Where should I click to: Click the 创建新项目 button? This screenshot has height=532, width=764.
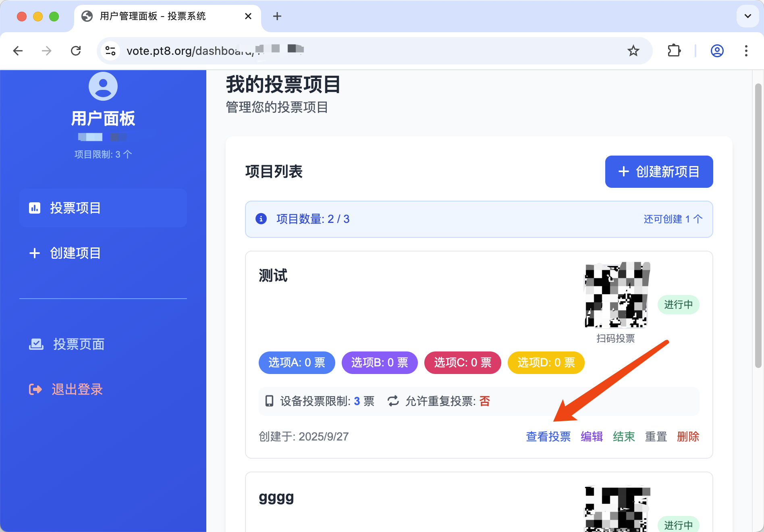(658, 172)
